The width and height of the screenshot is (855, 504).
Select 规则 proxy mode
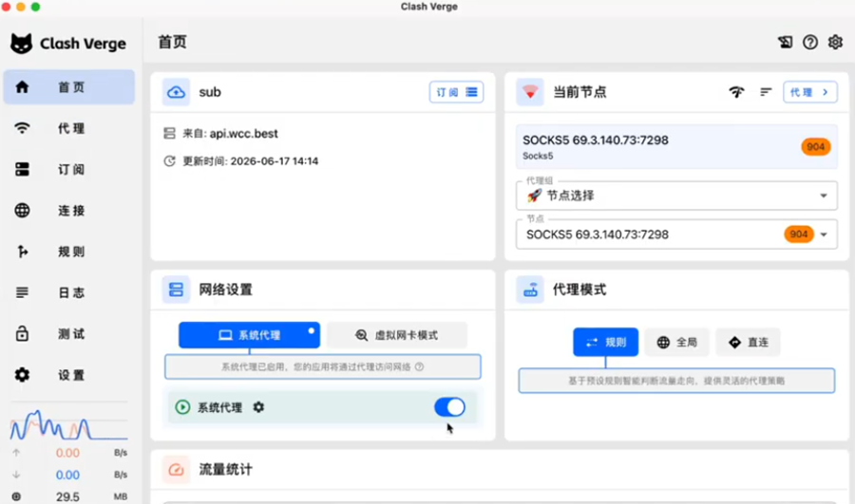[605, 343]
